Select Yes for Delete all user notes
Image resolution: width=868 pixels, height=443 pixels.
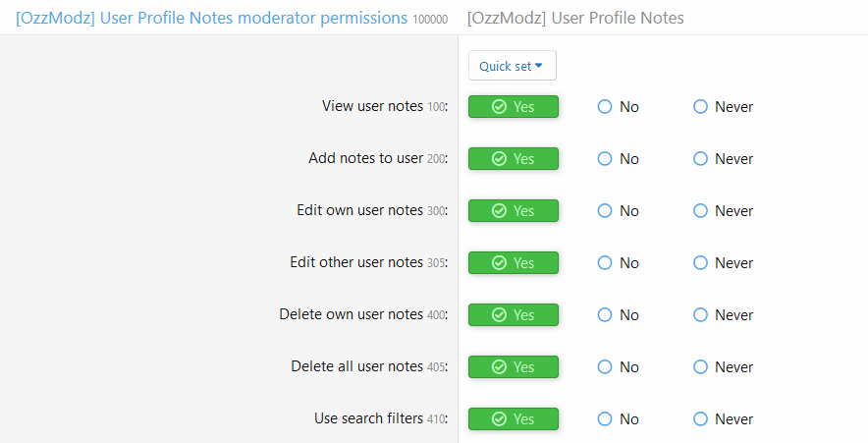pos(513,366)
